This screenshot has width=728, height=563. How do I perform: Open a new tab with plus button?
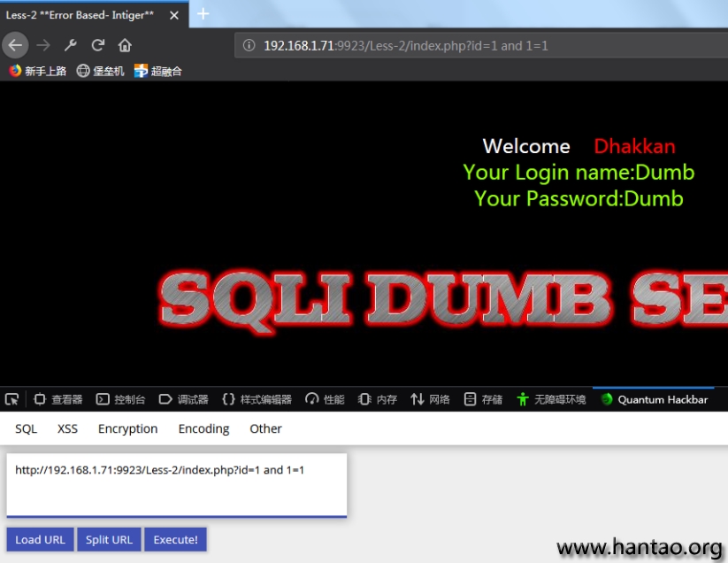[x=203, y=13]
